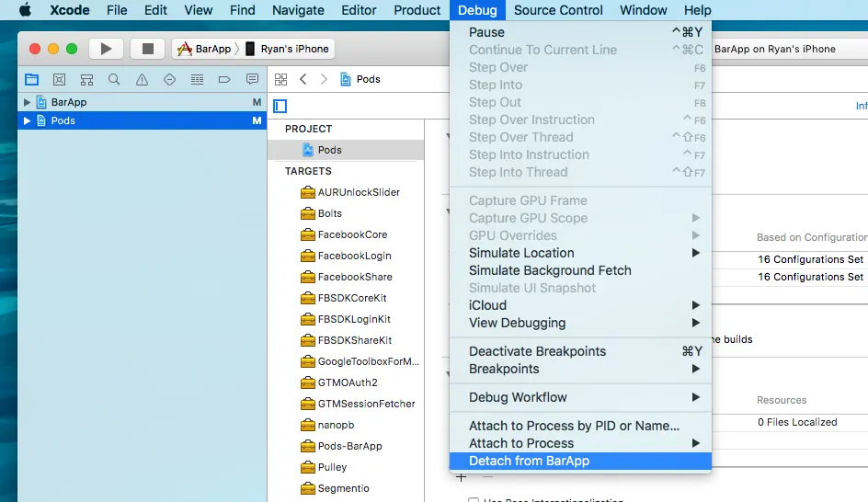
Task: Open the Product menu
Action: point(417,10)
